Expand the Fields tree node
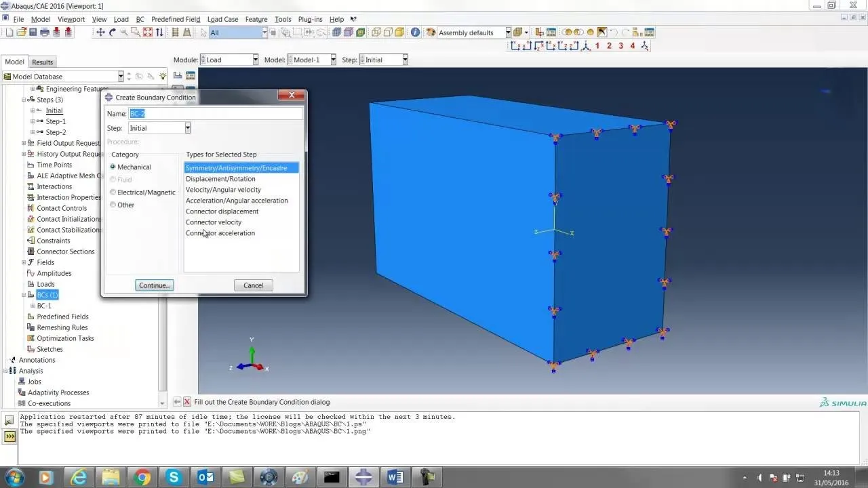The width and height of the screenshot is (868, 488). pos(24,262)
